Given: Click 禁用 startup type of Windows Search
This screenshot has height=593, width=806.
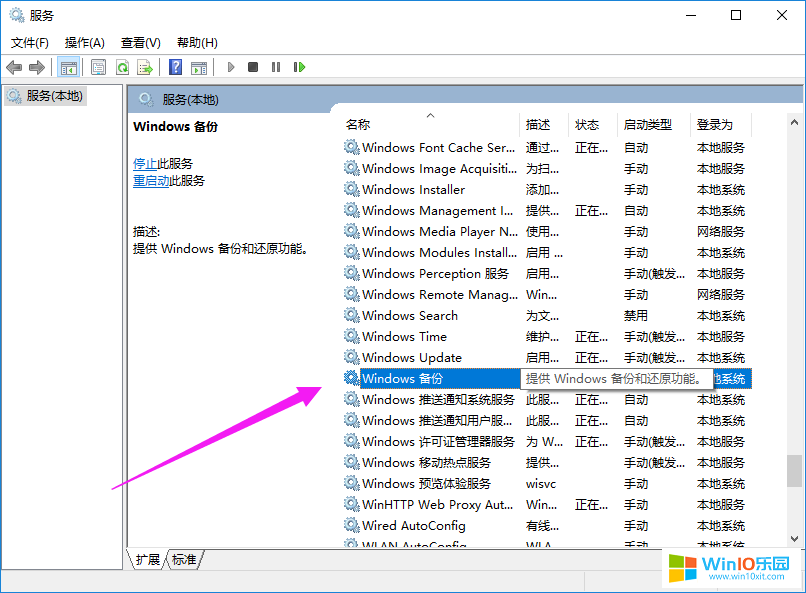Looking at the screenshot, I should [x=636, y=316].
